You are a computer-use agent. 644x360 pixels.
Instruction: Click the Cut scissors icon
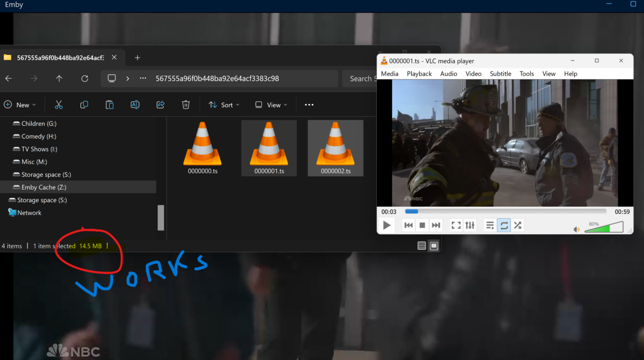pos(59,105)
